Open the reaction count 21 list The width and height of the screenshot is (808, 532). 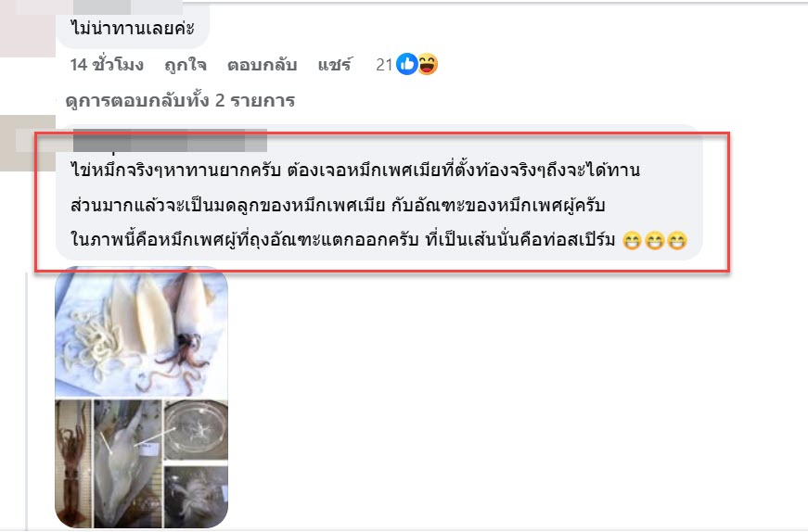[x=384, y=65]
